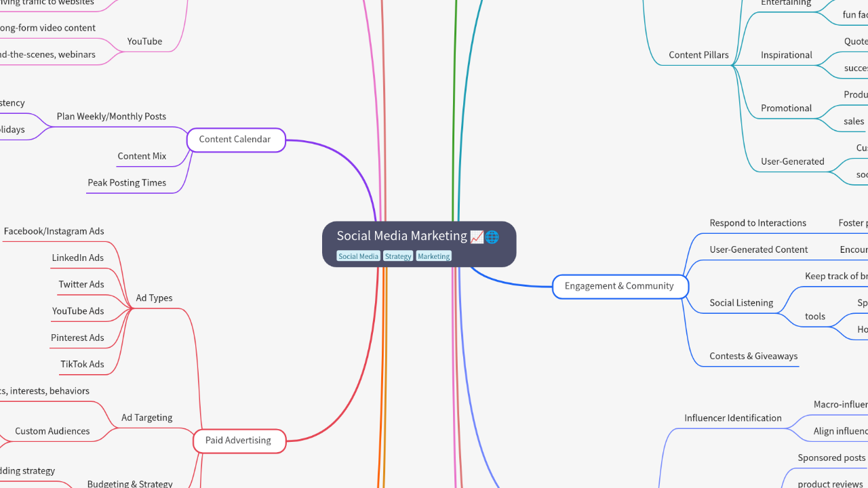Screen dimensions: 868x488
Task: Click the Contests & Giveaways branch
Action: pos(753,356)
